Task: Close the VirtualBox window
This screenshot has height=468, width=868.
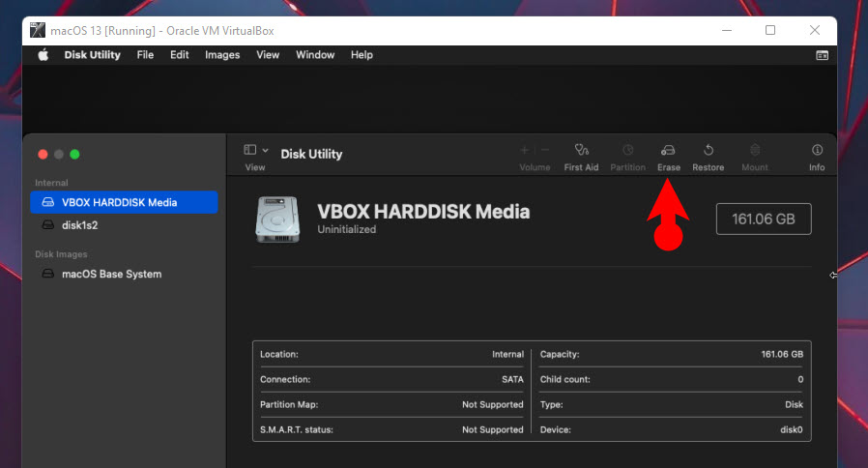Action: point(814,31)
